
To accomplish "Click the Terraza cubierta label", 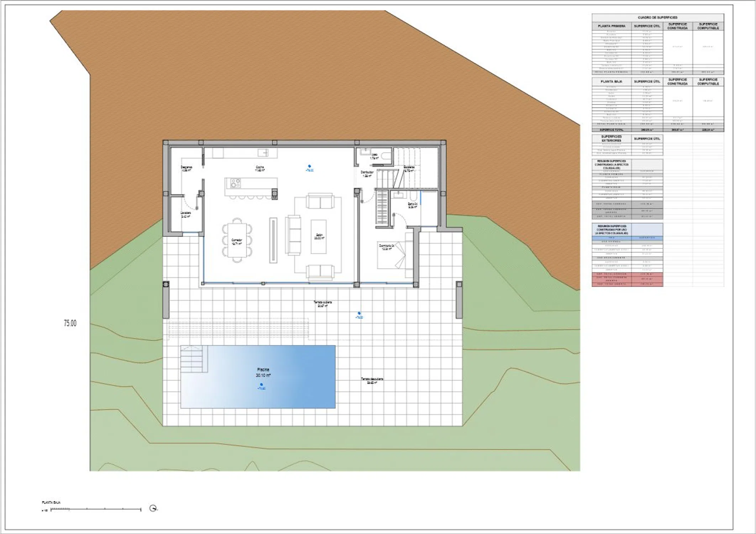I will point(322,304).
